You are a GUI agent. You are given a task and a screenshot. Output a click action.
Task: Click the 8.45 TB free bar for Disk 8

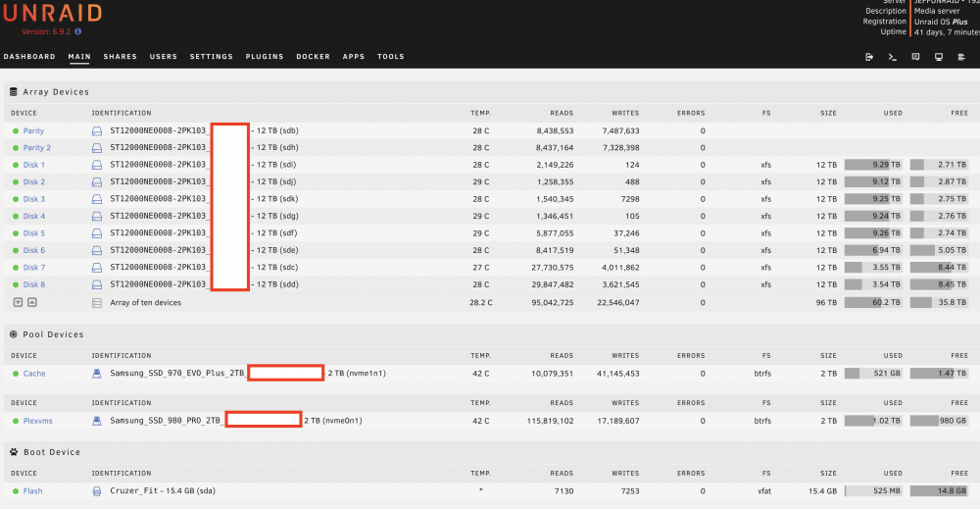939,284
